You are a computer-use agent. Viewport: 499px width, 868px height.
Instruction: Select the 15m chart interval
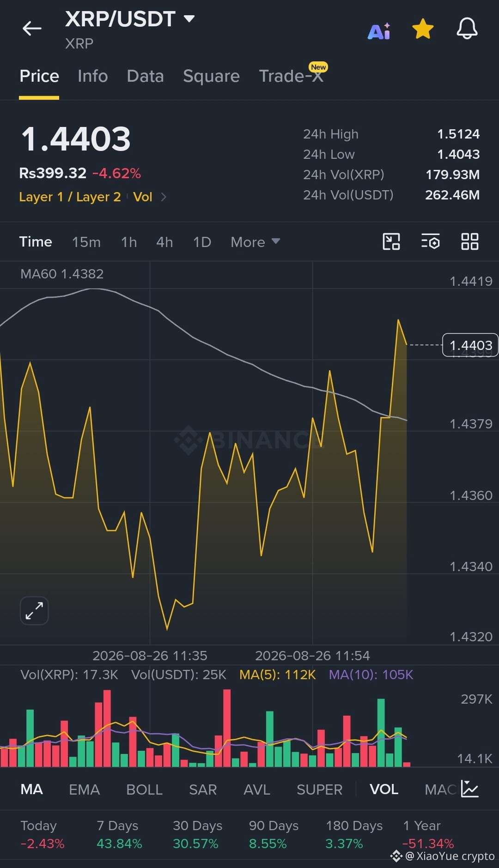point(86,242)
